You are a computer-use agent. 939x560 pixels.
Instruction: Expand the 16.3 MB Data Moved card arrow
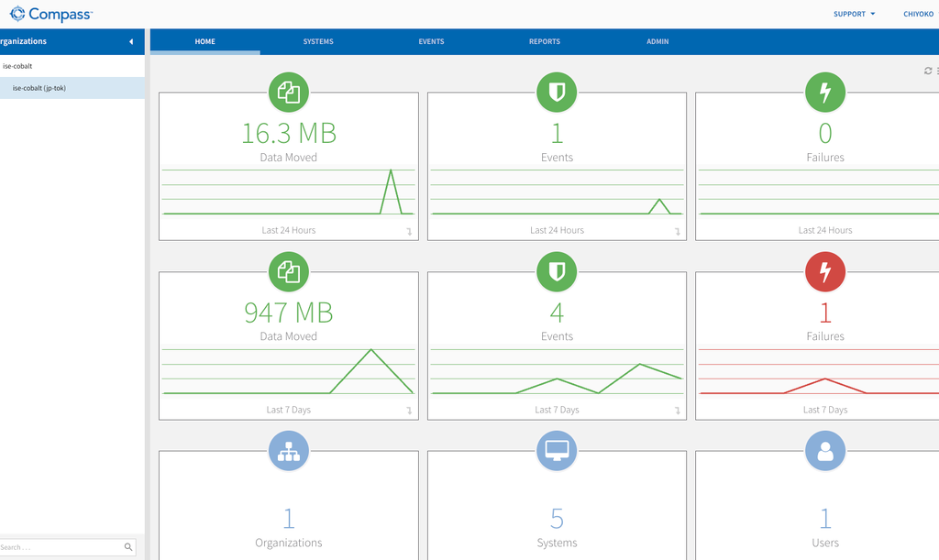[409, 232]
